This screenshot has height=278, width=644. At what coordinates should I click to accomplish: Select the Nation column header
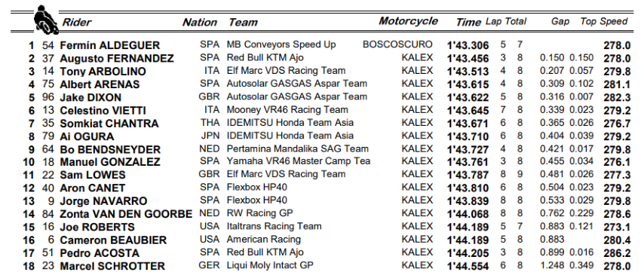coord(200,22)
